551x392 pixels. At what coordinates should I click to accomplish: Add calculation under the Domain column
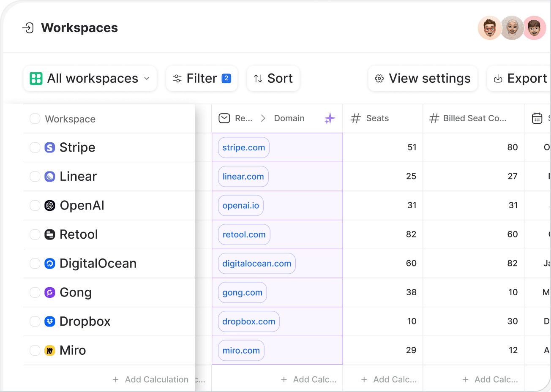[309, 379]
